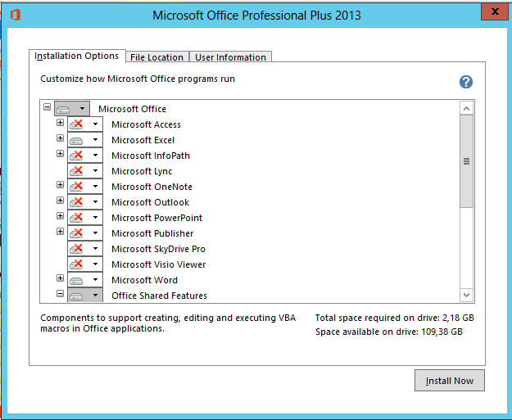Viewport: 512px width, 420px height.
Task: Select the Microsoft Outlook label
Action: coord(150,202)
